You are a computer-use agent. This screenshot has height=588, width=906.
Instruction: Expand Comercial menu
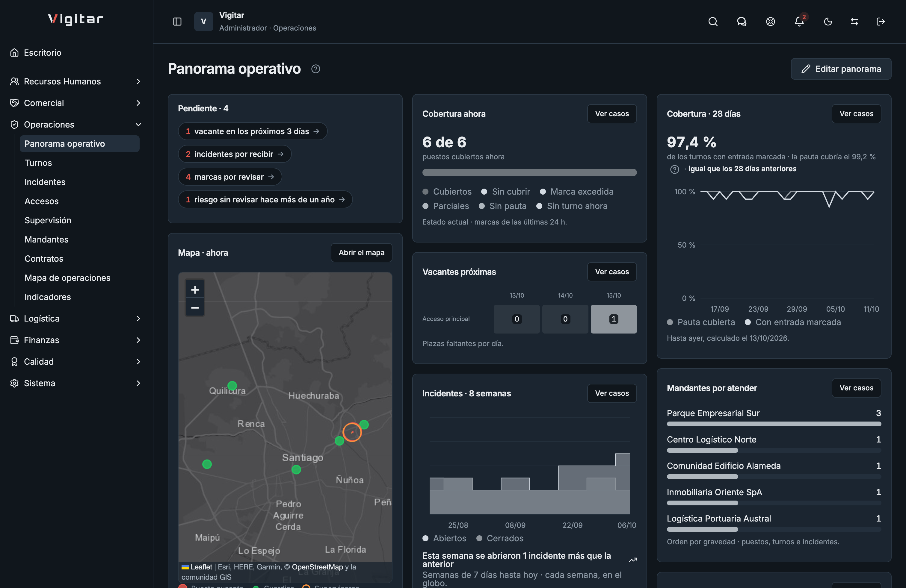point(76,103)
